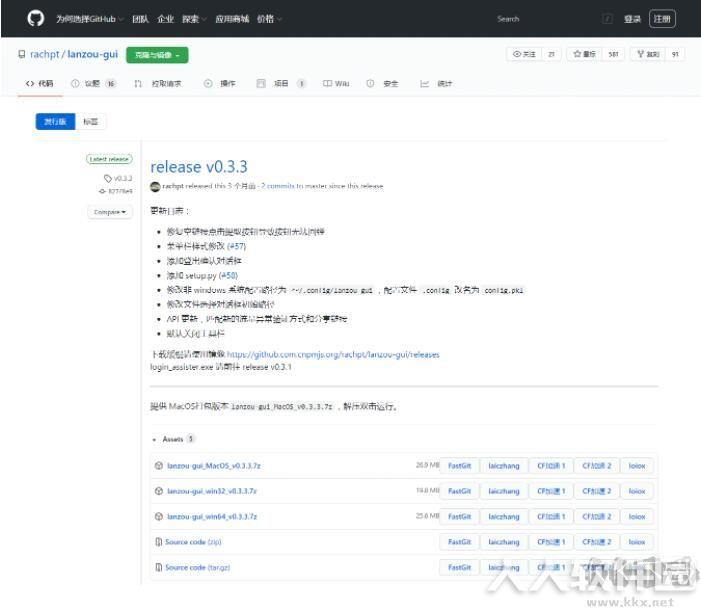Open the 应用商城 menu item
This screenshot has width=701, height=609.
232,19
